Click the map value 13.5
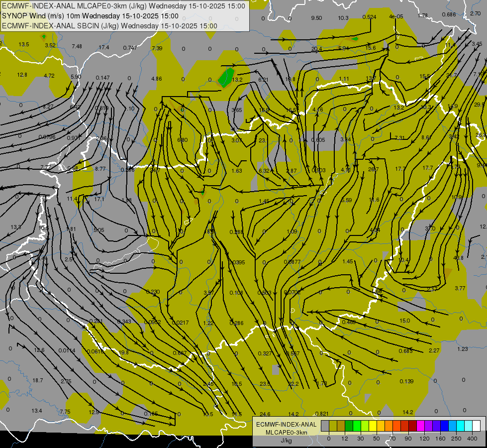The height and width of the screenshot is (448, 487). (23, 44)
